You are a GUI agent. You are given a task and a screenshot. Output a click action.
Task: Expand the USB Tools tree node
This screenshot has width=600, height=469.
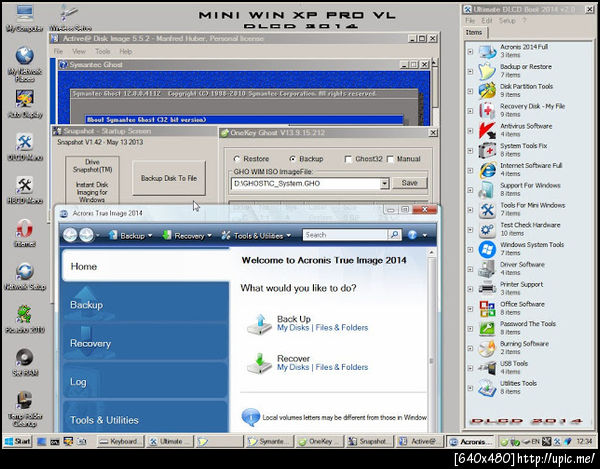point(470,368)
